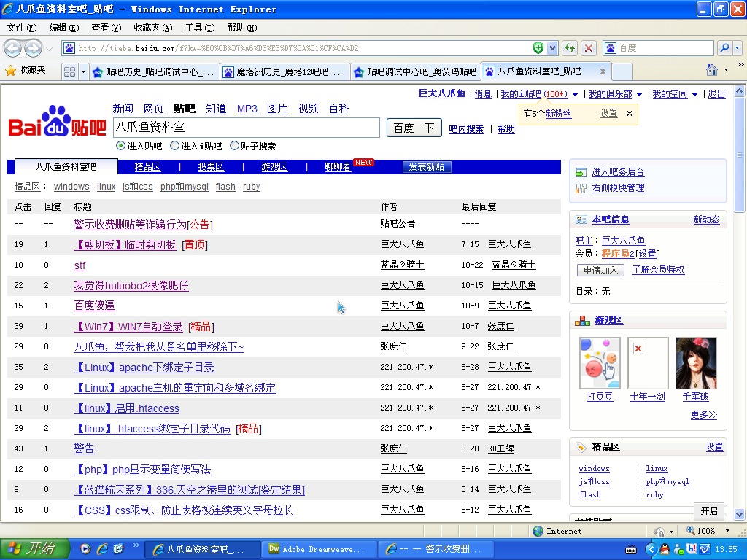Click the Baidu 贴吧 logo
This screenshot has height=560, width=747.
click(x=57, y=122)
